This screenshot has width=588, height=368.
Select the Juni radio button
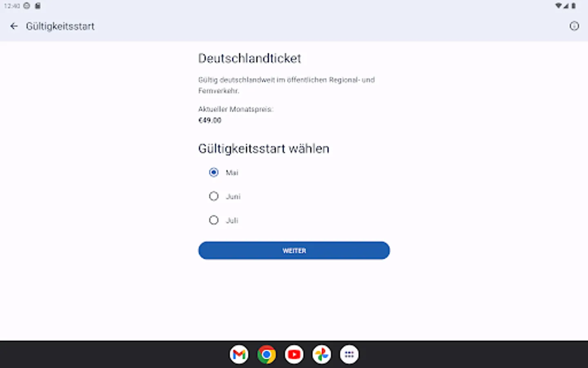214,196
